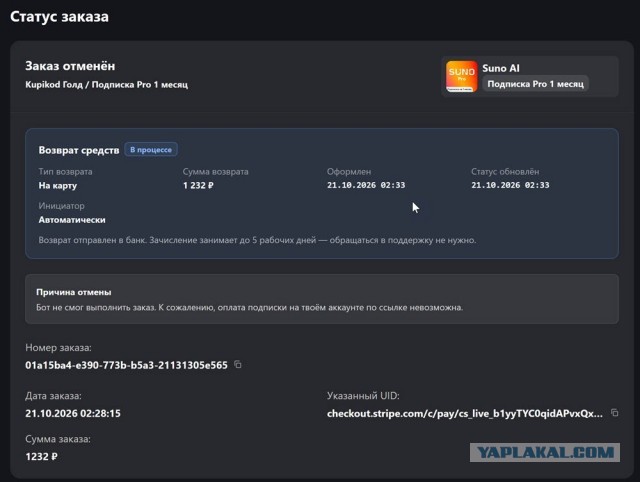This screenshot has width=640, height=482.
Task: Click the 'Причина отмены' heading
Action: click(x=73, y=292)
